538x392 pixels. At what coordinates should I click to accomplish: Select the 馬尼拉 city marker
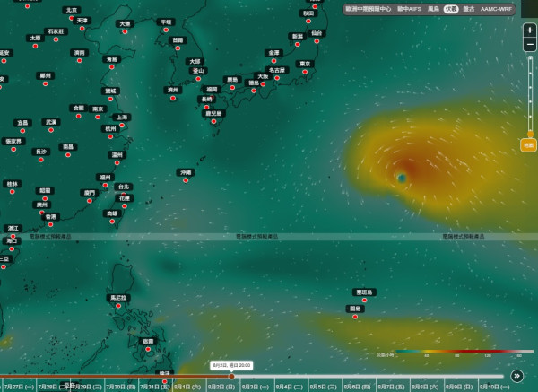coord(118,306)
